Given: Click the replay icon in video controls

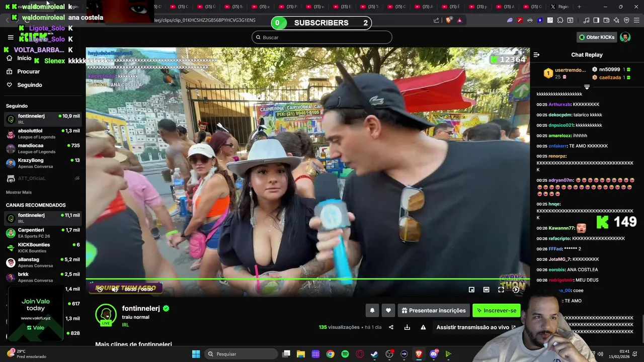Looking at the screenshot, I should tap(100, 289).
